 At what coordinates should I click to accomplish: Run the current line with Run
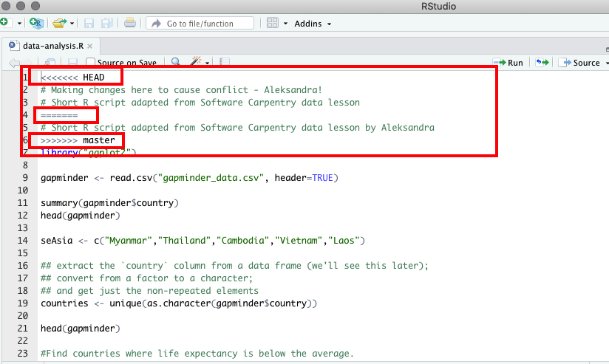click(508, 63)
